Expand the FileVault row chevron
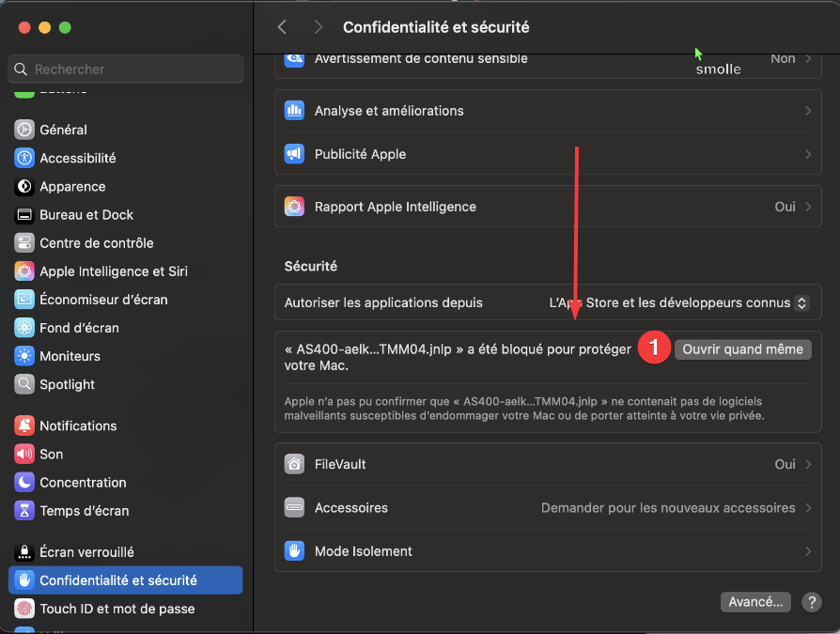The image size is (840, 634). point(808,464)
